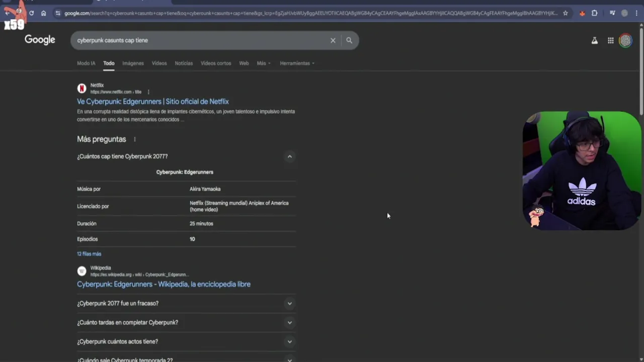Open the Más dropdown
The height and width of the screenshot is (362, 644).
pyautogui.click(x=264, y=63)
